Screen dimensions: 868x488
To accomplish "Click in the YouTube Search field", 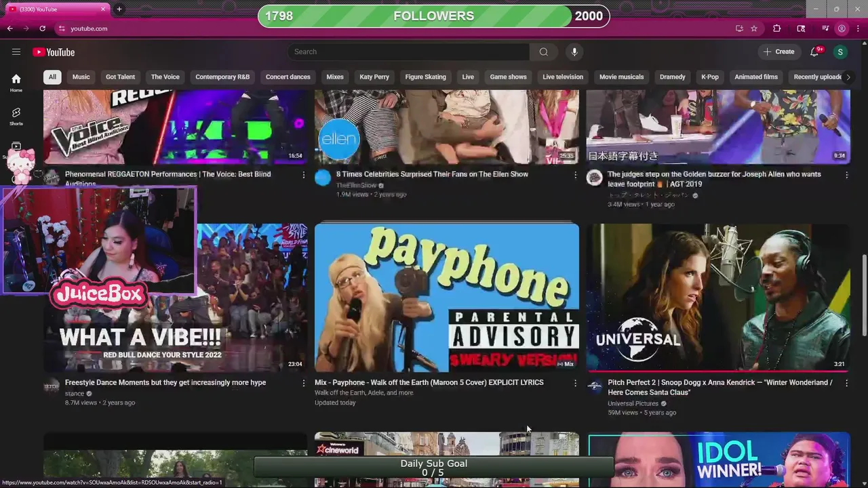I will pyautogui.click(x=408, y=52).
